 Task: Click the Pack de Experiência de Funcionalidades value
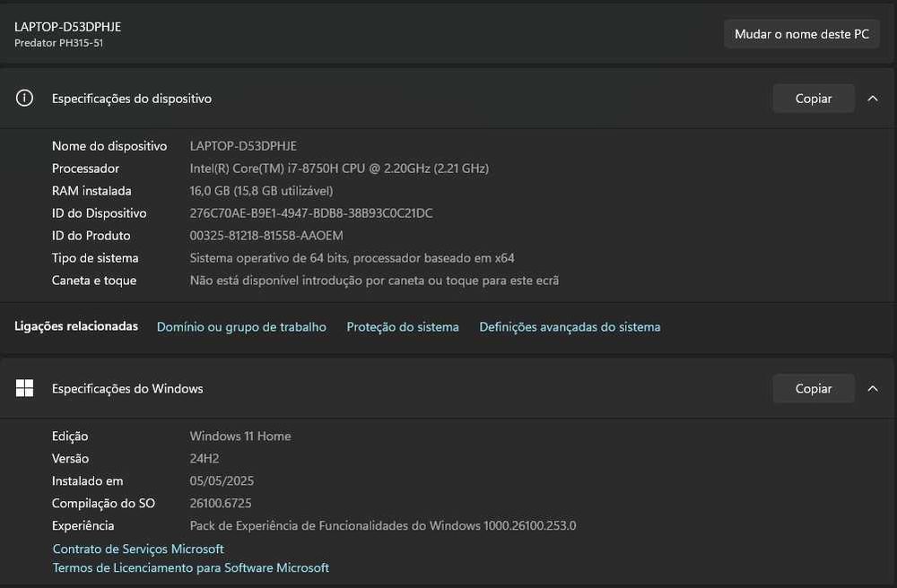383,525
